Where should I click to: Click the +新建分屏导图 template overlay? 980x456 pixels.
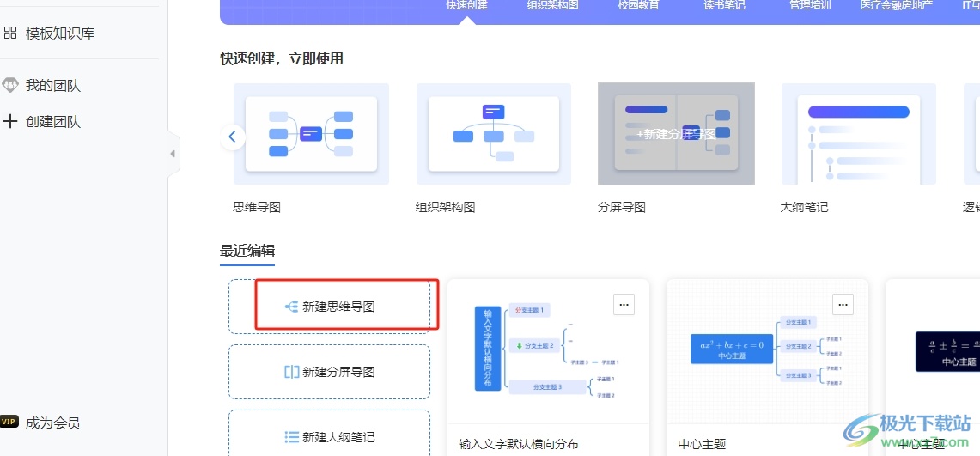(x=676, y=134)
